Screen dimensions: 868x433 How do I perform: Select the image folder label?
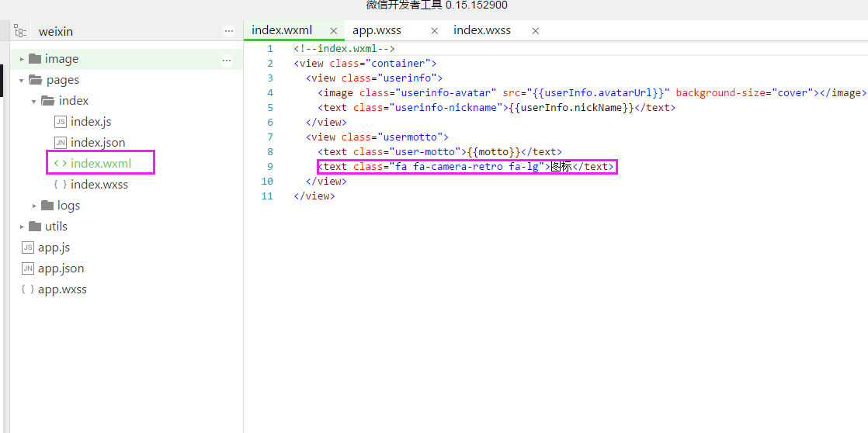[x=61, y=59]
